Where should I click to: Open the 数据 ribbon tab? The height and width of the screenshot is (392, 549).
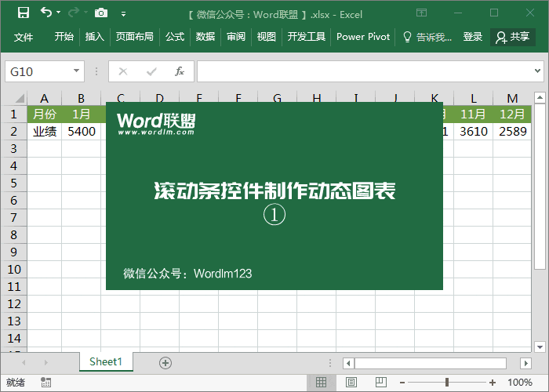pyautogui.click(x=205, y=37)
